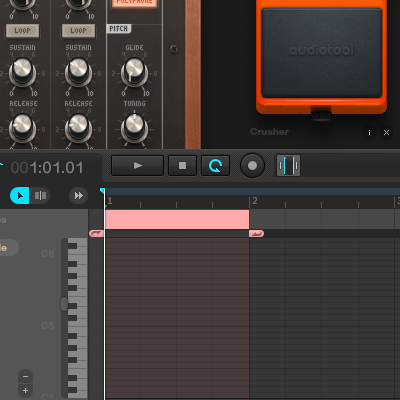Image resolution: width=400 pixels, height=400 pixels.
Task: Toggle the first envelope LOOP button
Action: [x=22, y=31]
